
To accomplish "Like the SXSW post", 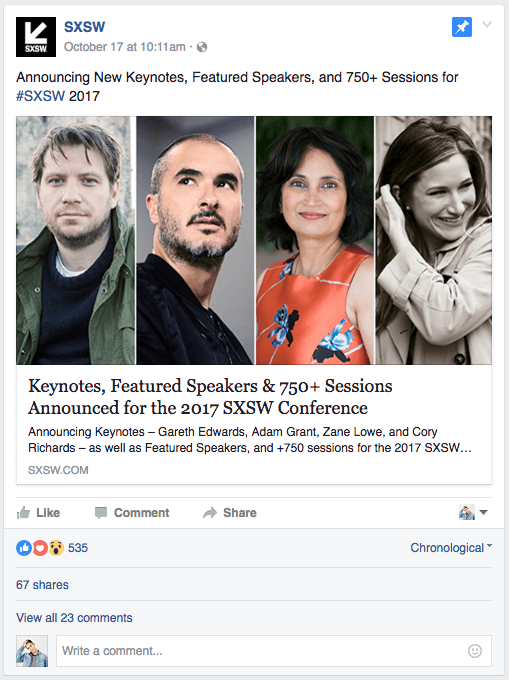I will 38,513.
